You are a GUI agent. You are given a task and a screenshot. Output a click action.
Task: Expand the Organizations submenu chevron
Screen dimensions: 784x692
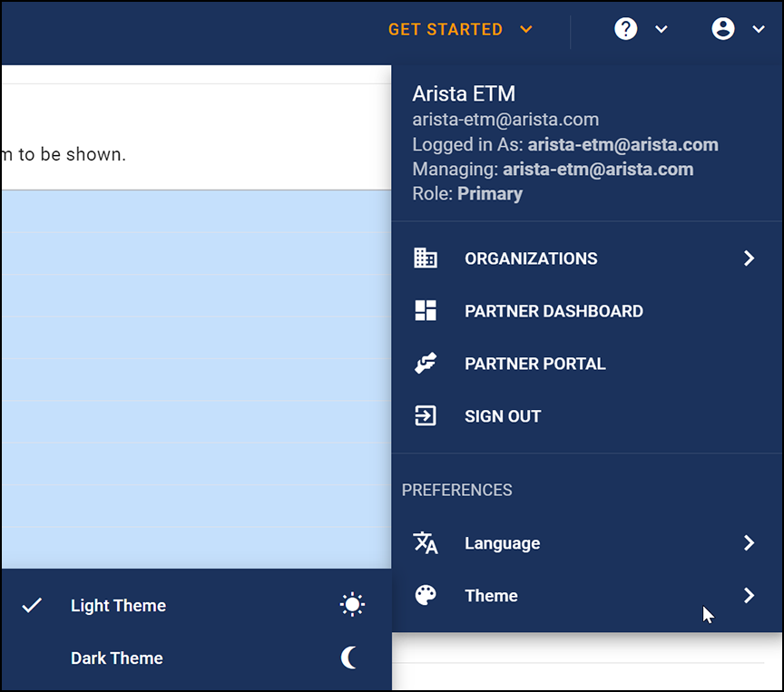750,258
